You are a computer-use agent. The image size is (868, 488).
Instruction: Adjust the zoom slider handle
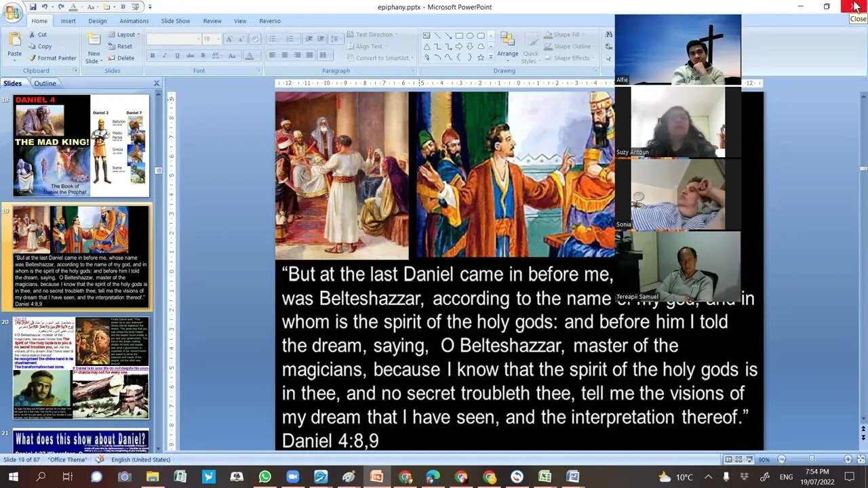click(x=812, y=460)
